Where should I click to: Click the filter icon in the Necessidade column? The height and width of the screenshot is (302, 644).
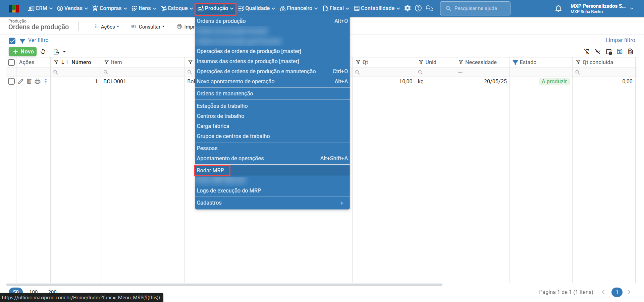(461, 62)
